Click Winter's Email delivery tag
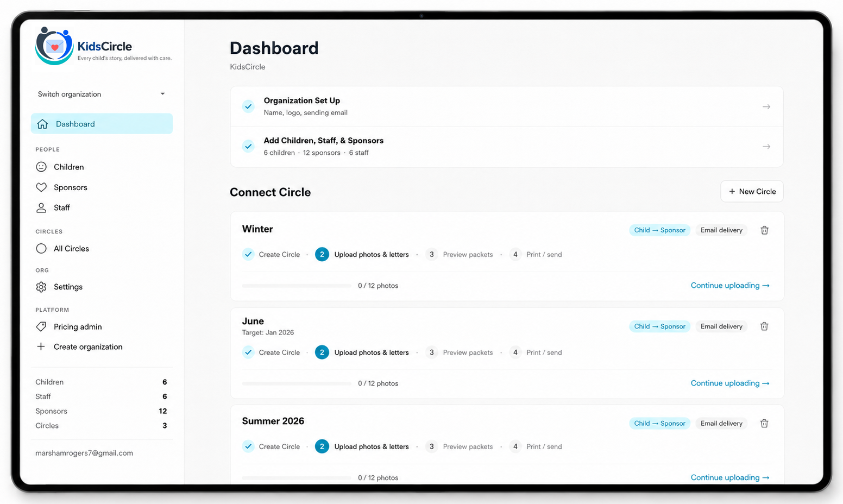The width and height of the screenshot is (843, 504). click(721, 230)
